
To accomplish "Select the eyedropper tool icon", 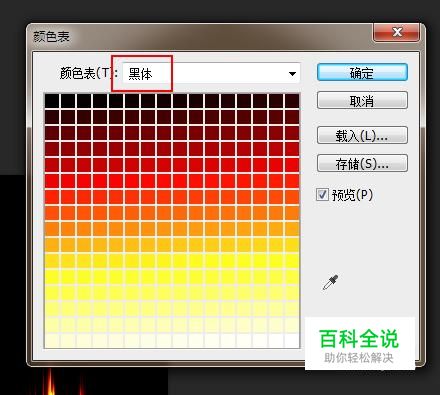I will [x=330, y=282].
